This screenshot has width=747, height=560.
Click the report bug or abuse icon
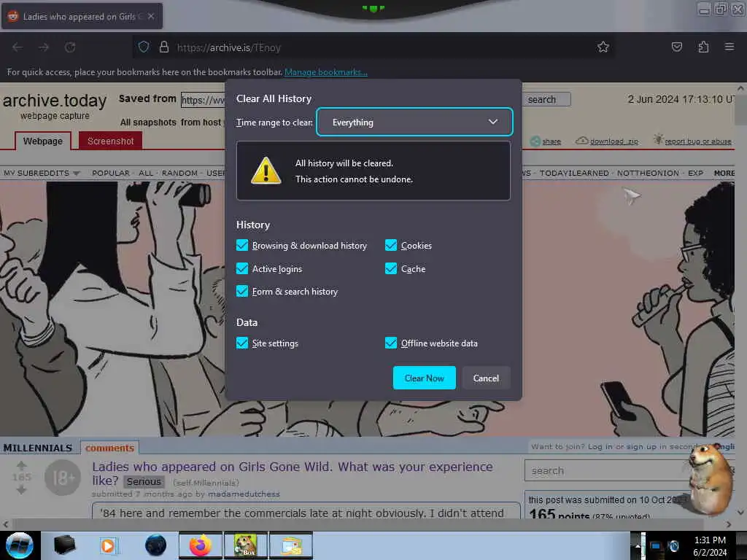pyautogui.click(x=658, y=139)
